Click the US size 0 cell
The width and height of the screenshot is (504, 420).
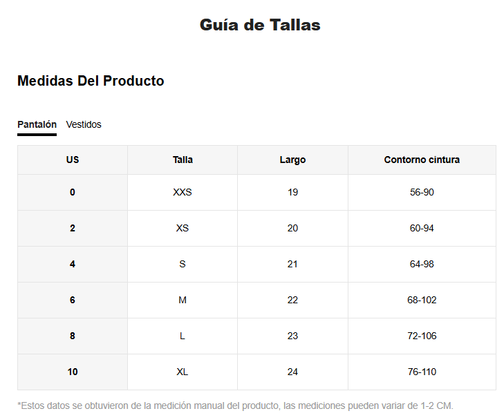coord(73,192)
